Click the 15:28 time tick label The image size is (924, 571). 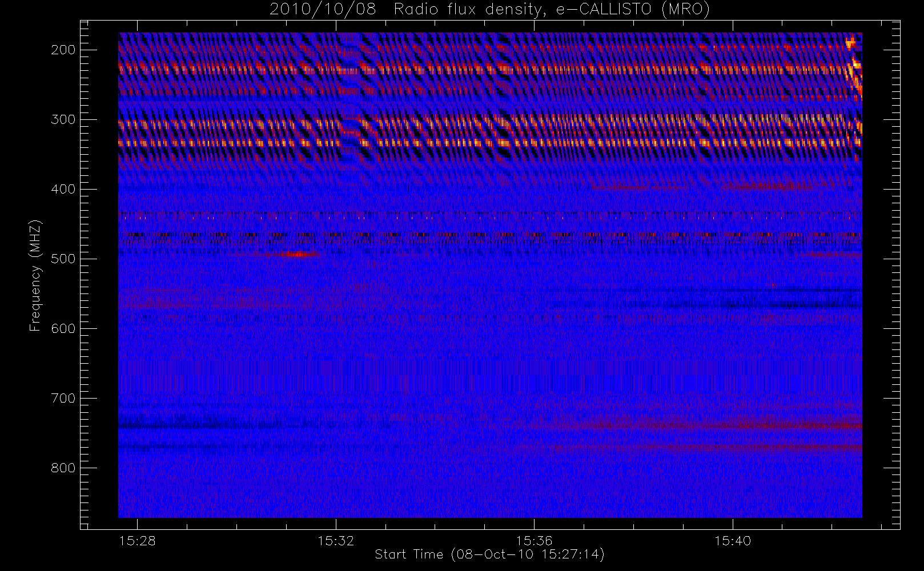[137, 541]
